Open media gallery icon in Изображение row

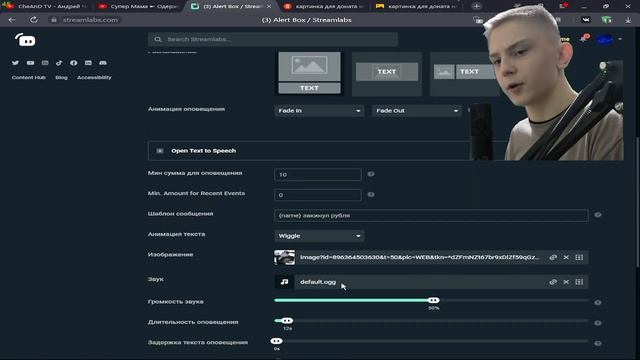579,258
